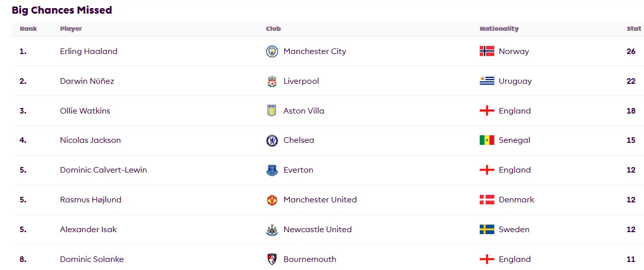Click the Bournemouth club badge

[x=272, y=259]
